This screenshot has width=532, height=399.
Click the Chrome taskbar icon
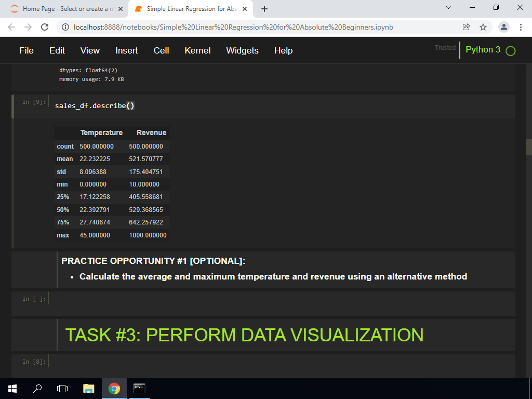pos(114,389)
